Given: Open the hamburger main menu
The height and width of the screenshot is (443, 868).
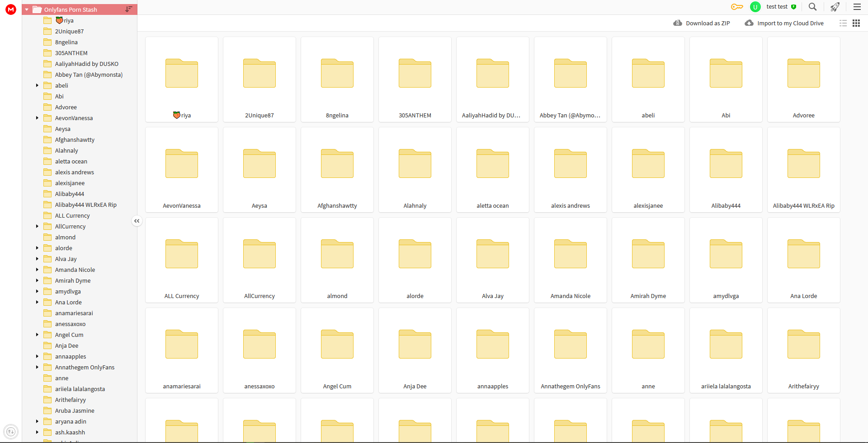Looking at the screenshot, I should (857, 7).
